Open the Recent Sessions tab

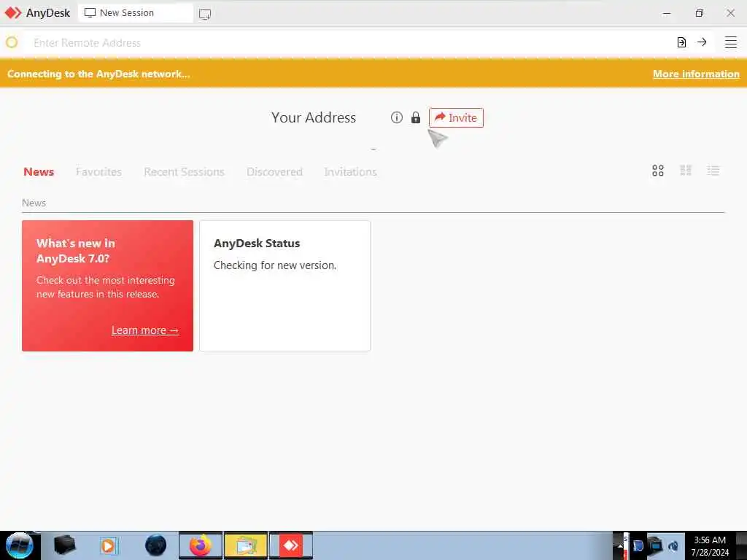[184, 171]
